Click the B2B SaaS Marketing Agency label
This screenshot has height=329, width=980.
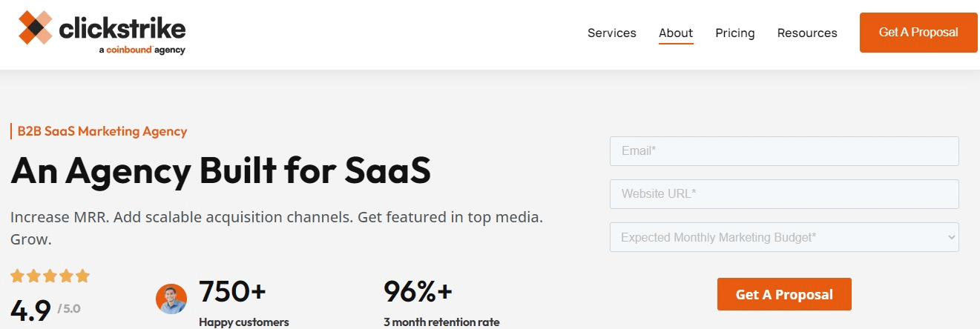102,131
